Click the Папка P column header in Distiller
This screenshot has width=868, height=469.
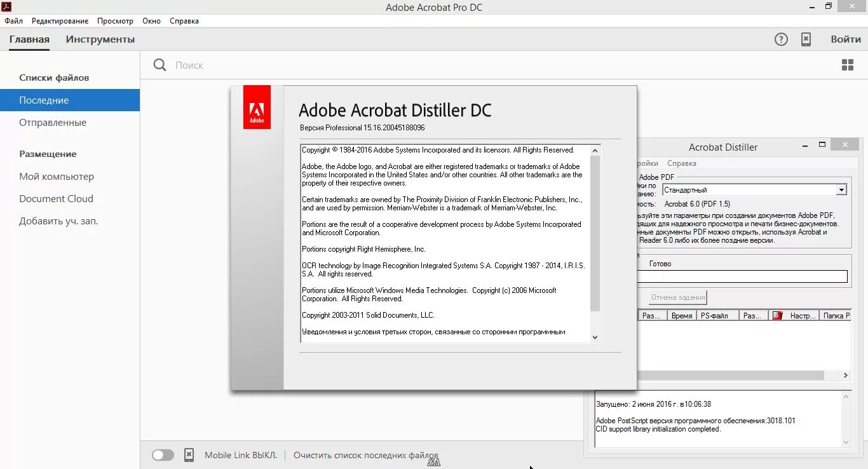tap(835, 315)
